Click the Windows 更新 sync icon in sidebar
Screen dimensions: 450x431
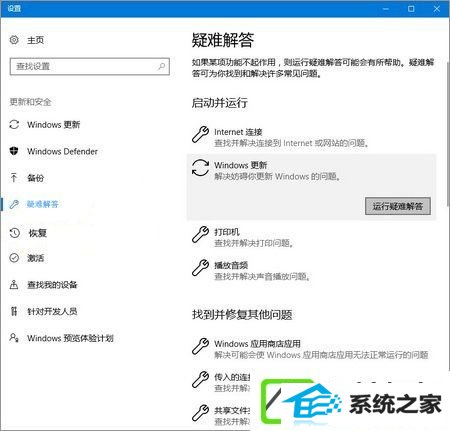(14, 125)
